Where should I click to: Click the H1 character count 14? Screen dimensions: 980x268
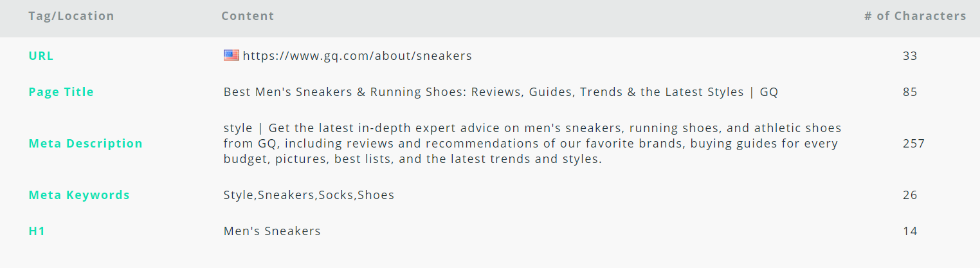[910, 231]
